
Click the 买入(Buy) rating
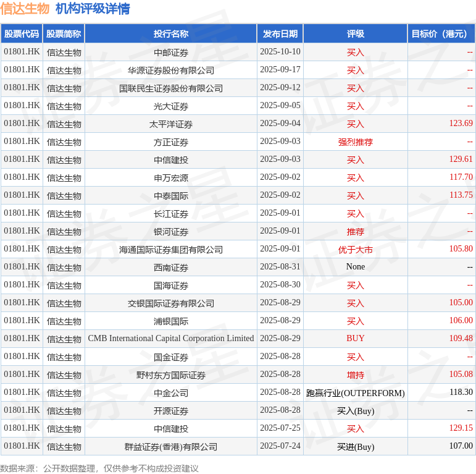356,411
